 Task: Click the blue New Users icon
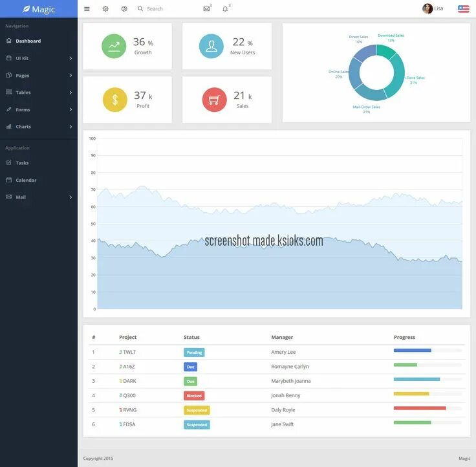point(211,46)
